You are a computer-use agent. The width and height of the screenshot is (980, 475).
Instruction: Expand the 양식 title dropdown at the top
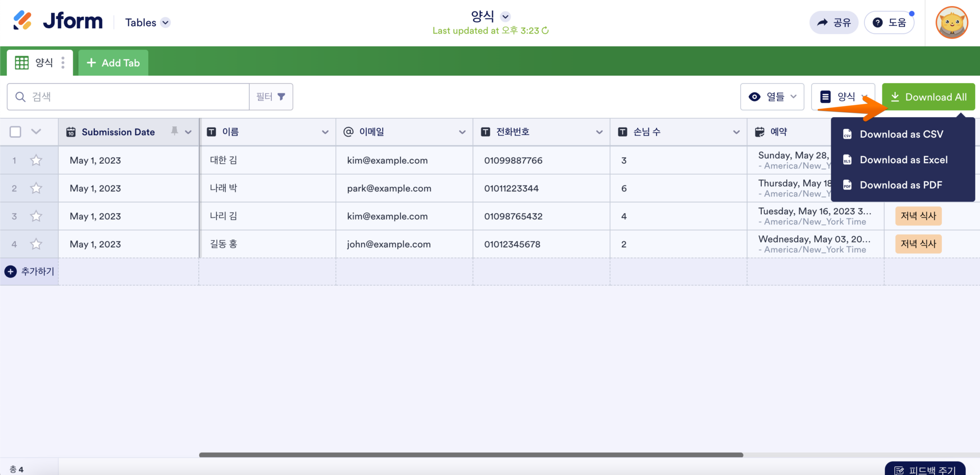[505, 16]
